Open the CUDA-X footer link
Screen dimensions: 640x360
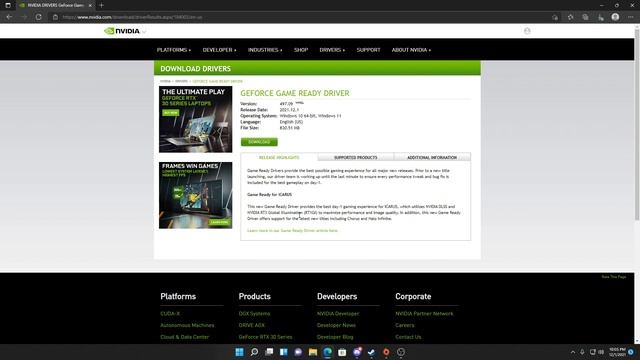coord(170,313)
